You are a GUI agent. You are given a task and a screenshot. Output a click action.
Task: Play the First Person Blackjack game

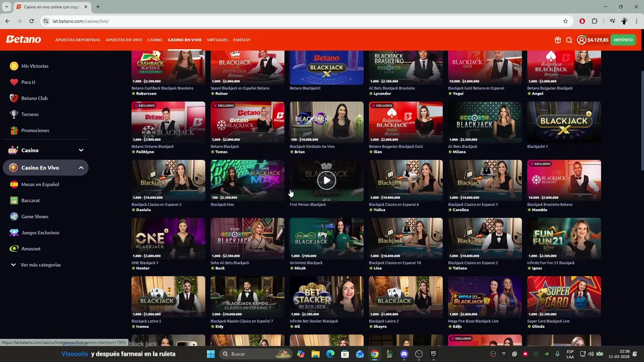(327, 180)
